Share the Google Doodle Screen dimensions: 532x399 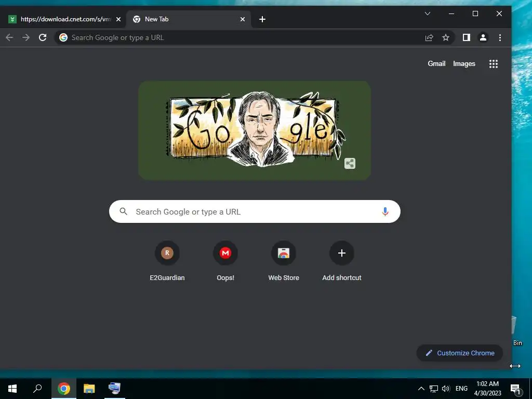pos(350,164)
